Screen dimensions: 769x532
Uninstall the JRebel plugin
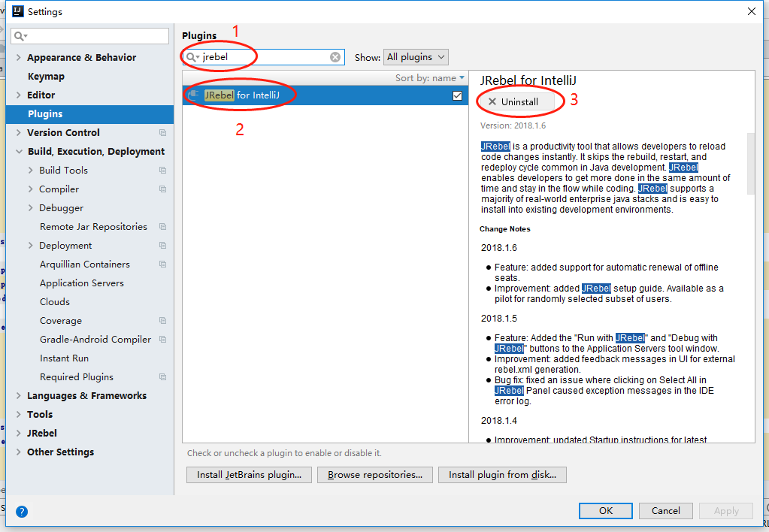(517, 102)
